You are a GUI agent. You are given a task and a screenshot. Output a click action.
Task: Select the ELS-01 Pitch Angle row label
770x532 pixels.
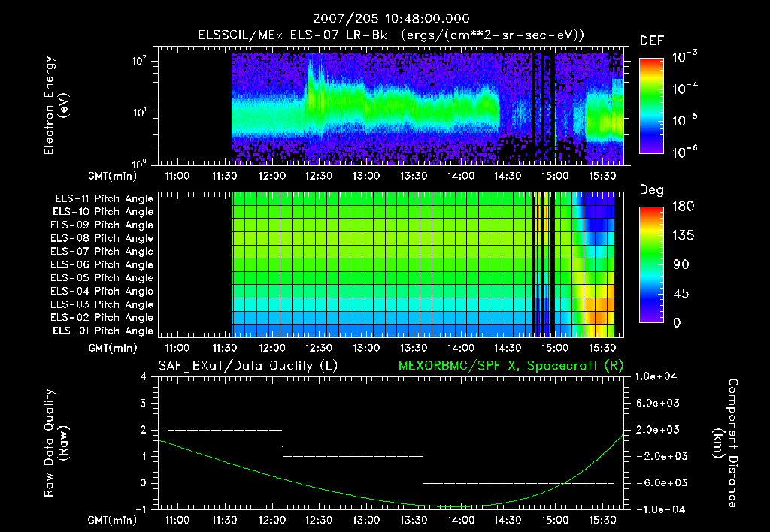coord(103,331)
